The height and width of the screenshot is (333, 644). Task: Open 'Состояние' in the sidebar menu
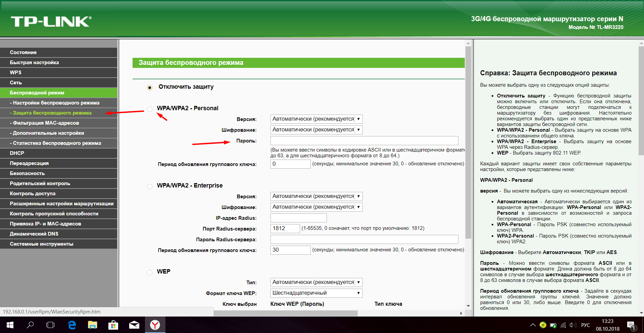tap(59, 52)
